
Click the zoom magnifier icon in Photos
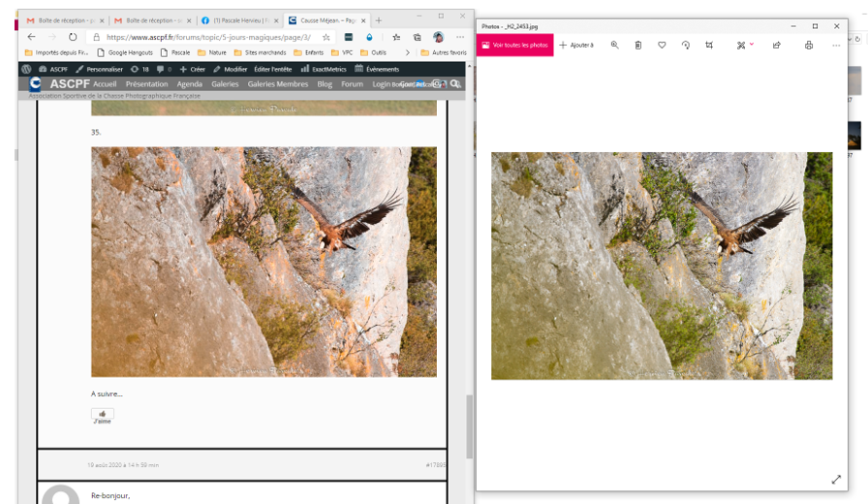[614, 45]
